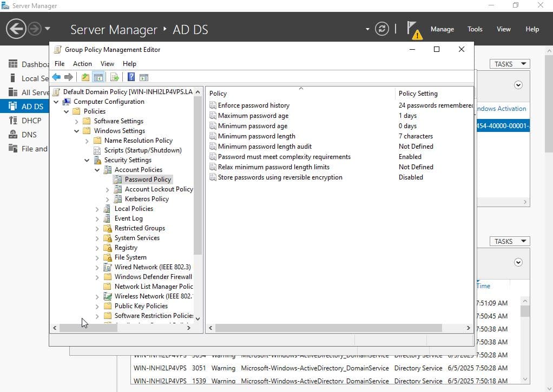Viewport: 553px width, 392px height.
Task: Select Kerberos Policy in the tree
Action: point(146,199)
